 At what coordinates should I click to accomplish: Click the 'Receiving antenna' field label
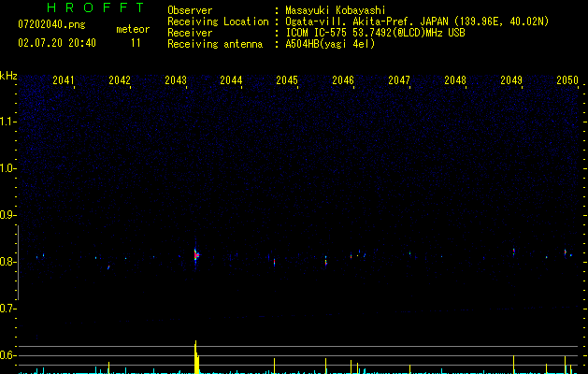(x=215, y=44)
